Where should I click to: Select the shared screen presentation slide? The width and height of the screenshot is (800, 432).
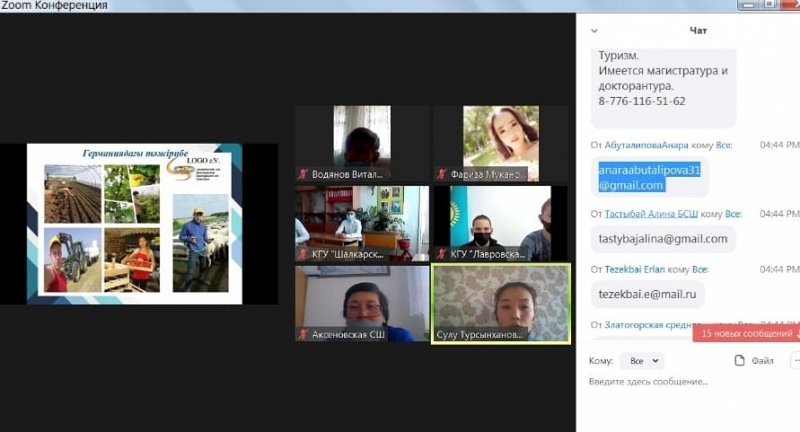point(135,222)
